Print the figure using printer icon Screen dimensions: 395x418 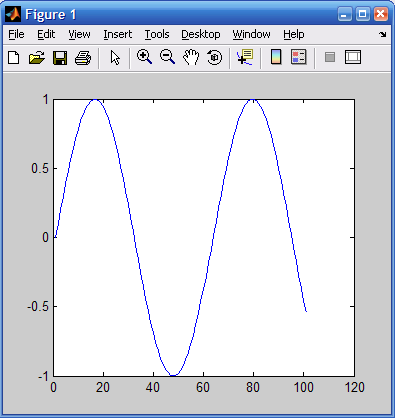pyautogui.click(x=83, y=58)
